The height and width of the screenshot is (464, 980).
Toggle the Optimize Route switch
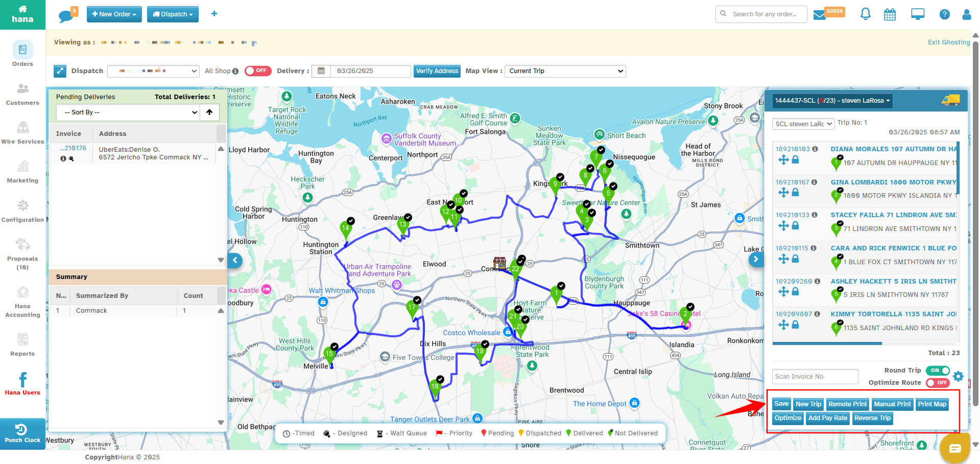[x=938, y=383]
